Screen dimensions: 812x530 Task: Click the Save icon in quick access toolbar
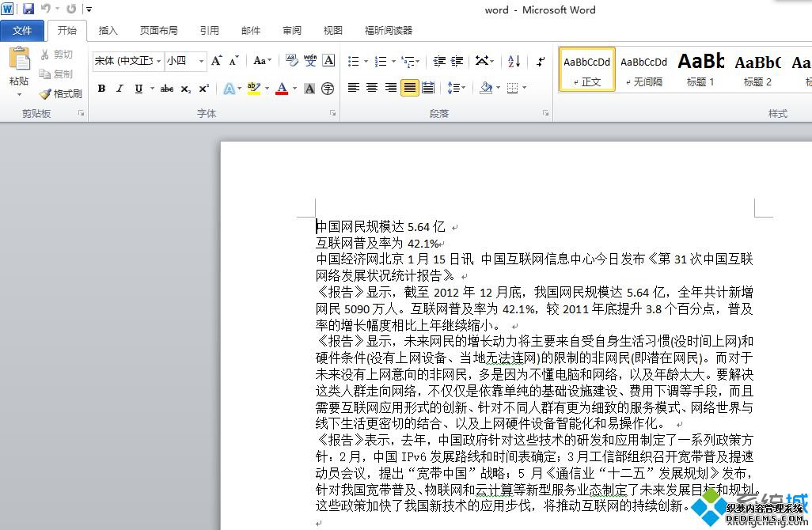pyautogui.click(x=28, y=9)
